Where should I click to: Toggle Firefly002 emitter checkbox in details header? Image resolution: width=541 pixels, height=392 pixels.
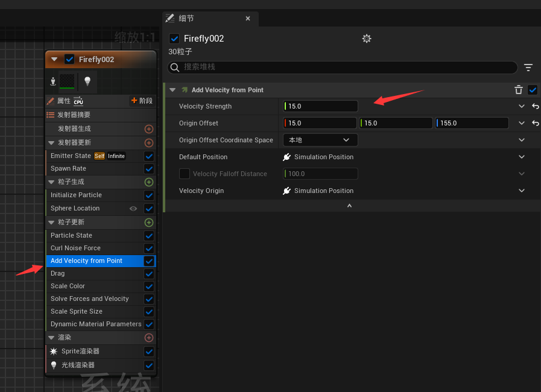(174, 39)
